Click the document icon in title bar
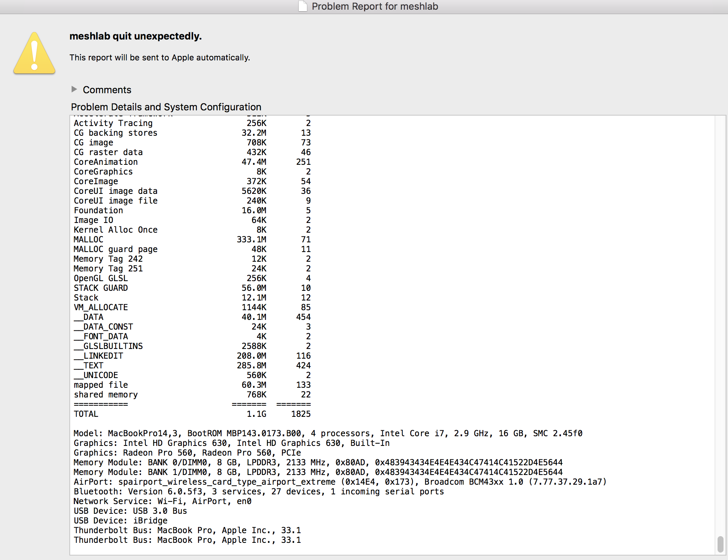 303,6
